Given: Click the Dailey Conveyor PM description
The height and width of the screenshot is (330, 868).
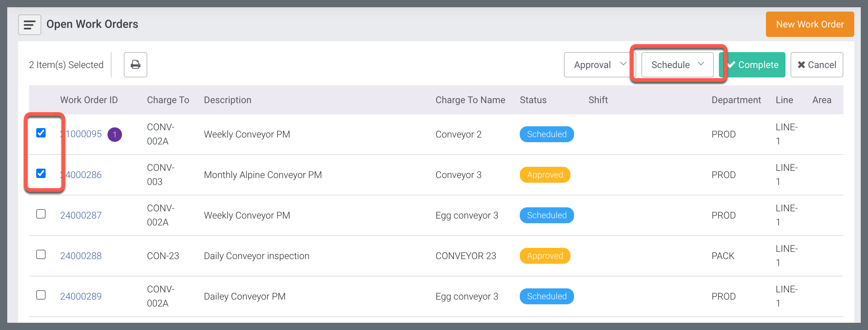Looking at the screenshot, I should [245, 296].
